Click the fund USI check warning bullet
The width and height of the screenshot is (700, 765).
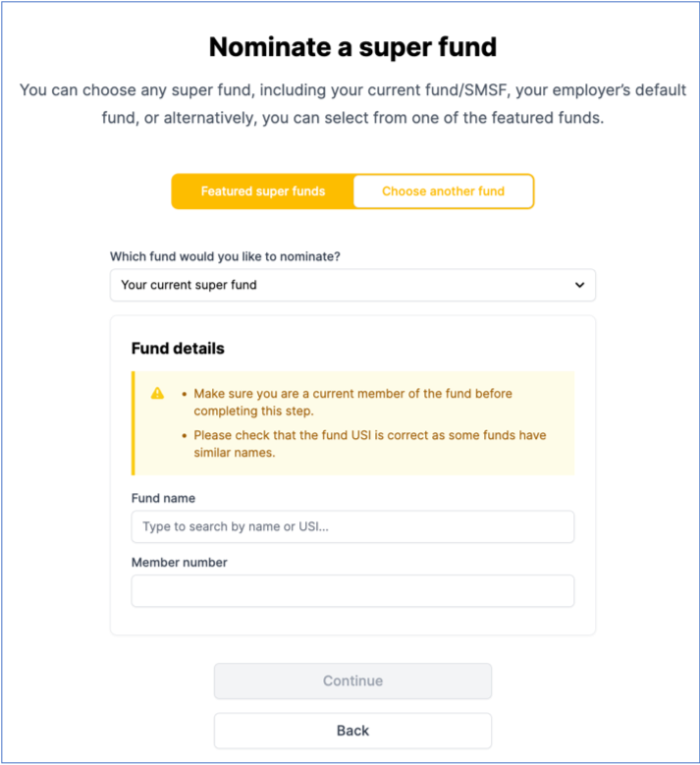point(369,443)
